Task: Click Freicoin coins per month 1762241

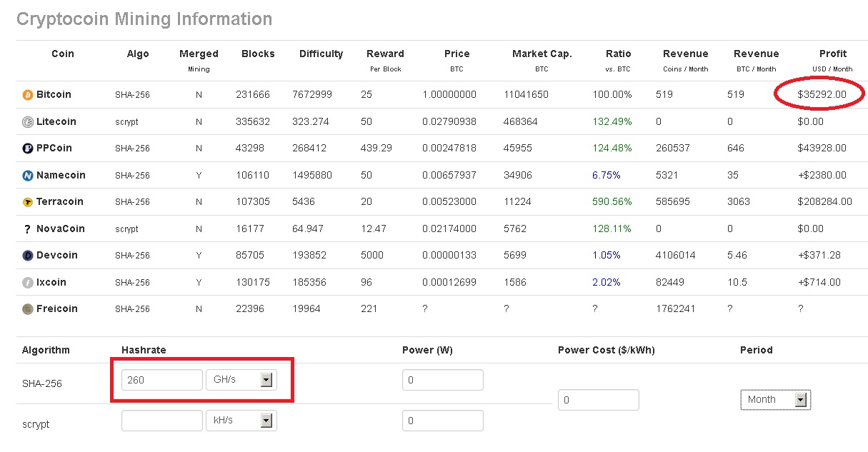Action: (x=675, y=308)
